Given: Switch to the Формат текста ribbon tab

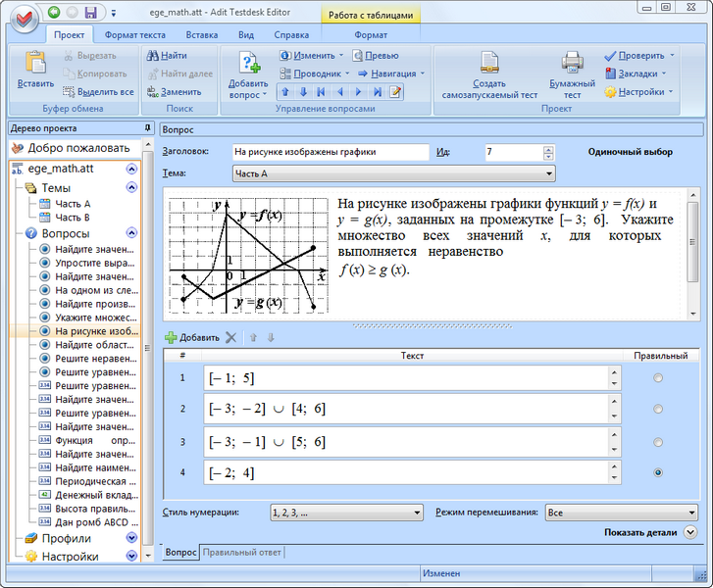Looking at the screenshot, I should pyautogui.click(x=134, y=34).
